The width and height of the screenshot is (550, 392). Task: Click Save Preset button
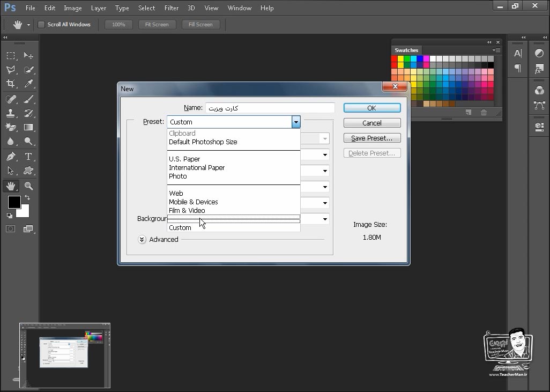[372, 138]
